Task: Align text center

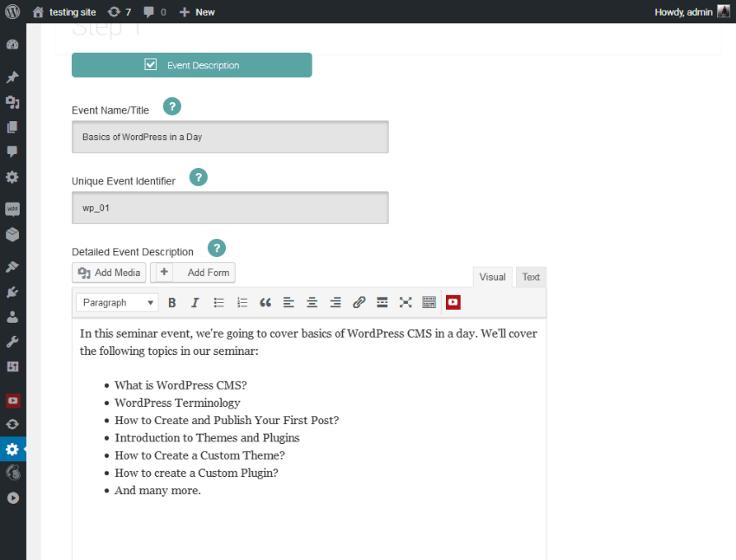Action: click(312, 303)
